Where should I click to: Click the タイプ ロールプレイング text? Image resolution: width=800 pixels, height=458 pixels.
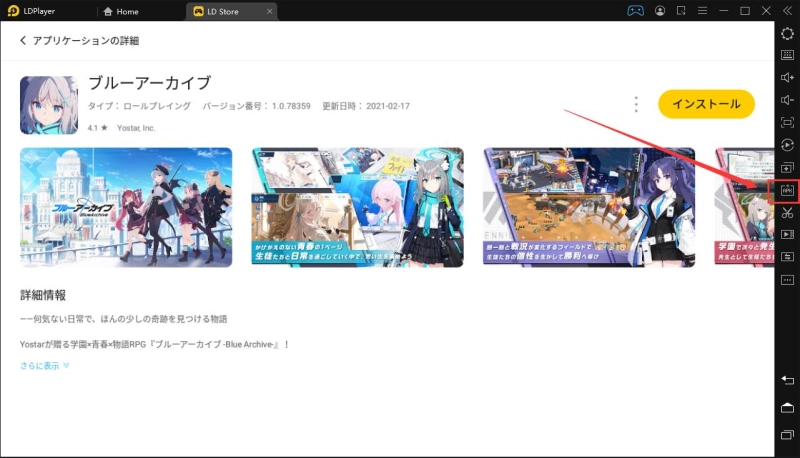point(139,106)
